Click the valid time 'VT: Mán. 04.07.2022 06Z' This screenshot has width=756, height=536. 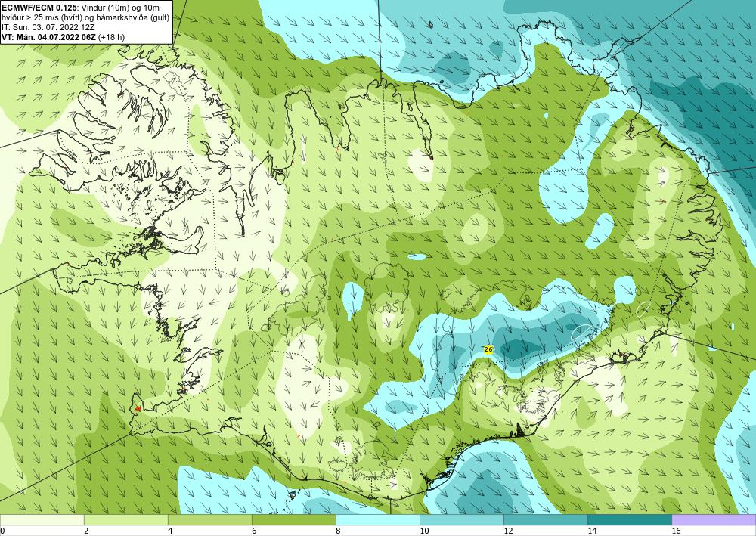[x=48, y=37]
